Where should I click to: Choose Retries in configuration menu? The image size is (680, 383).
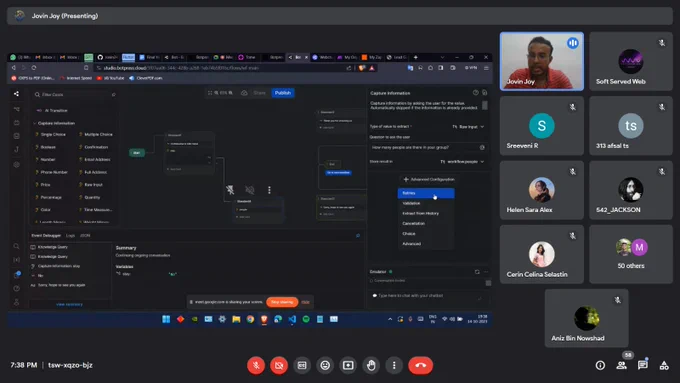pyautogui.click(x=426, y=193)
